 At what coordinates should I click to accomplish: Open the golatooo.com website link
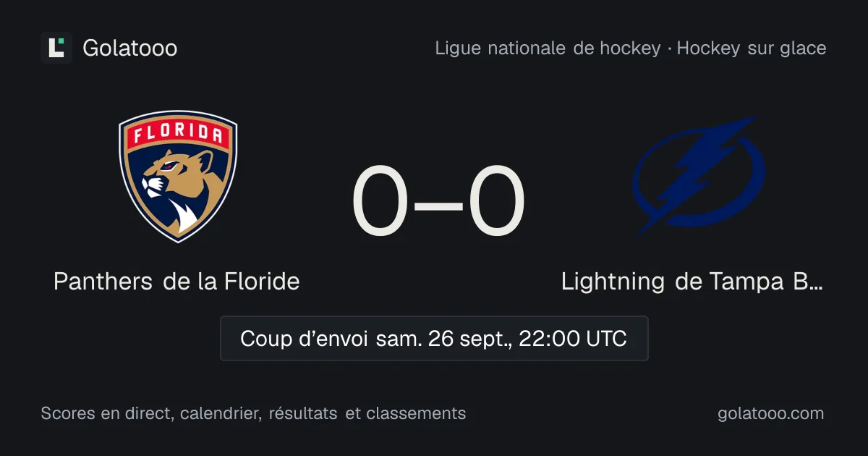click(x=770, y=413)
